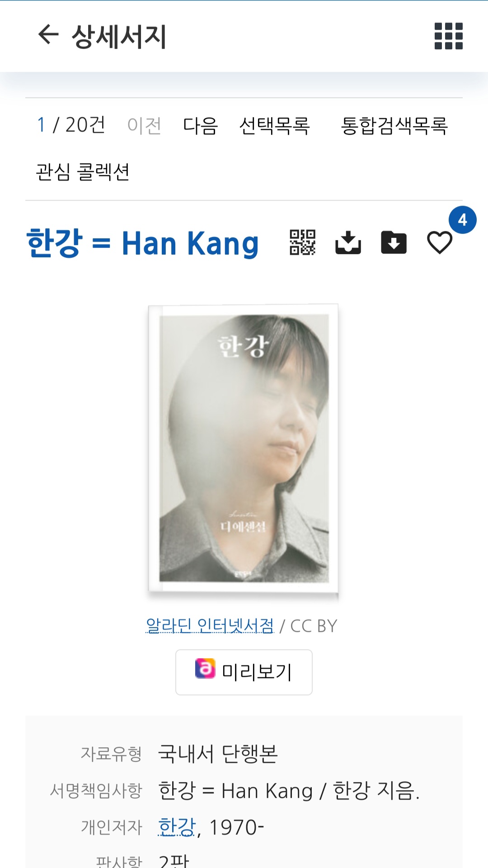488x868 pixels.
Task: Toggle the heart favorite icon
Action: tap(440, 242)
